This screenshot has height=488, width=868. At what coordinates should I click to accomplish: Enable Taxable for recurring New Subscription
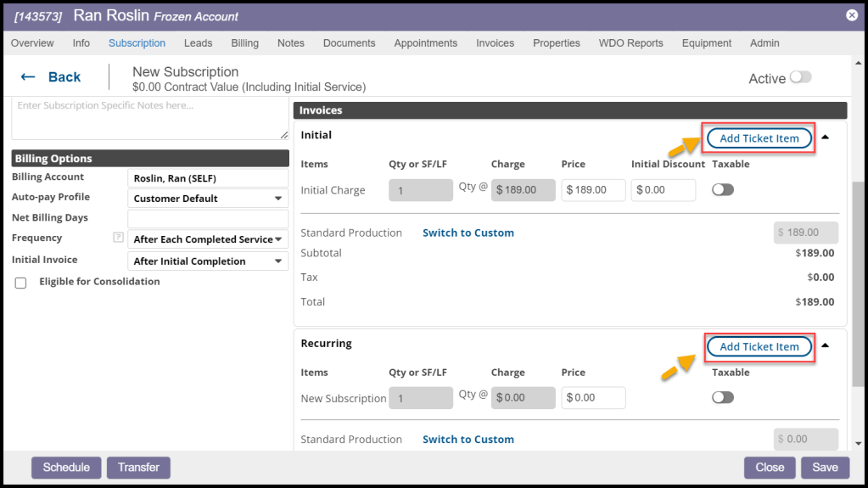pyautogui.click(x=723, y=398)
